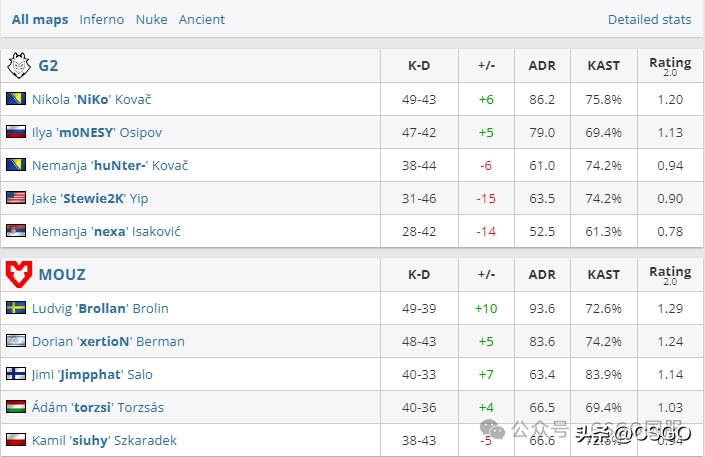Click Jimpphat's Finnish flag icon
This screenshot has height=457, width=705.
pos(16,374)
